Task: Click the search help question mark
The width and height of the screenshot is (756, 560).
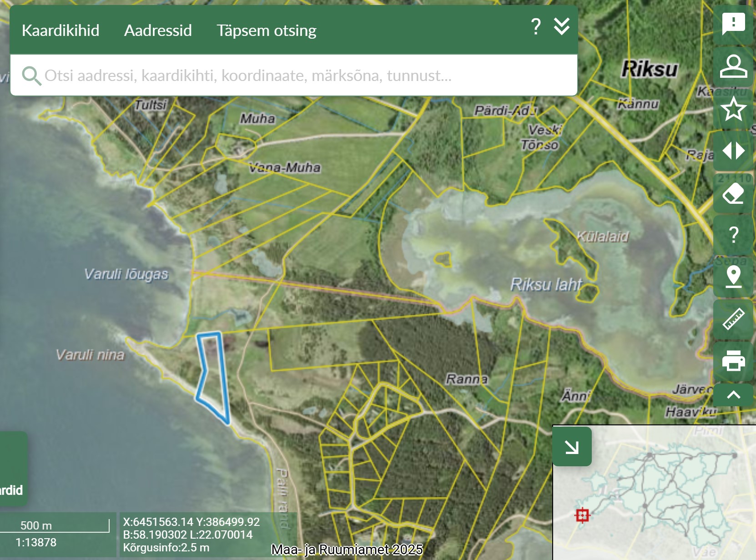Action: 536,27
